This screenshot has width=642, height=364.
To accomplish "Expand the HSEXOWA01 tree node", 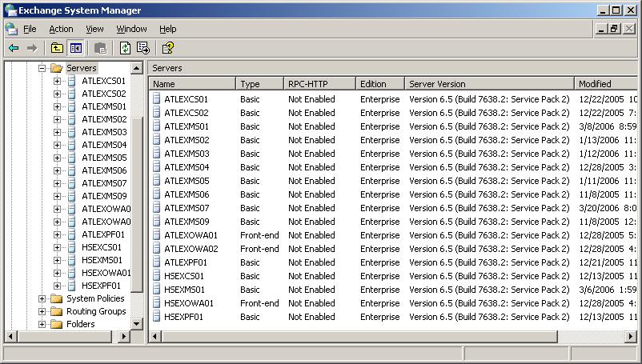I will (x=57, y=273).
